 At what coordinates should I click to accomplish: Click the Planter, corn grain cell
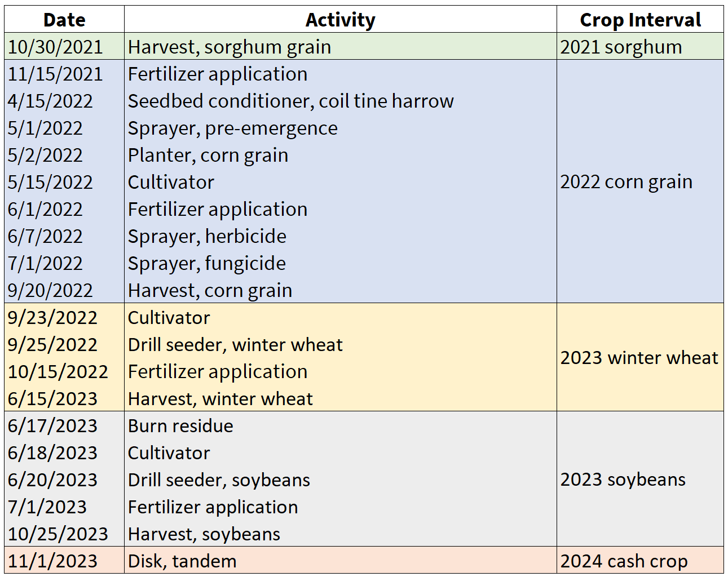[x=208, y=155]
